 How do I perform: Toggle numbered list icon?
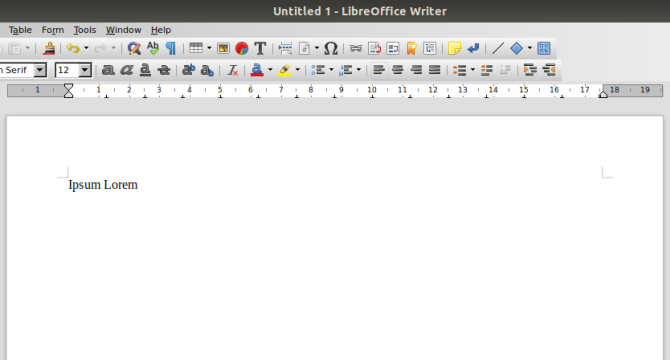pos(345,70)
